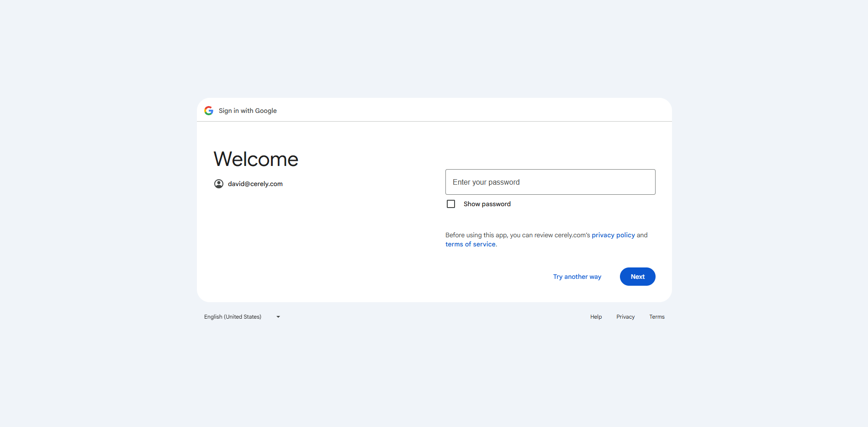Focus the Enter your password field

[550, 182]
